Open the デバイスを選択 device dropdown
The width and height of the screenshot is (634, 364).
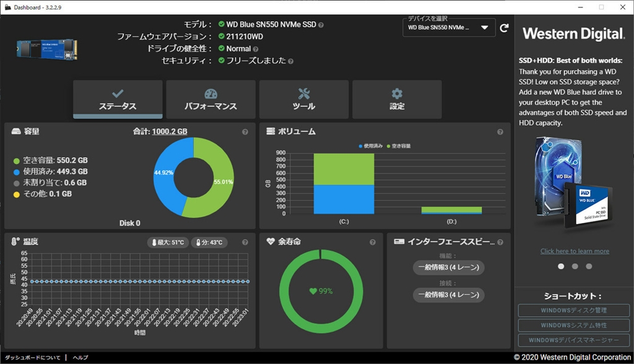pyautogui.click(x=448, y=27)
